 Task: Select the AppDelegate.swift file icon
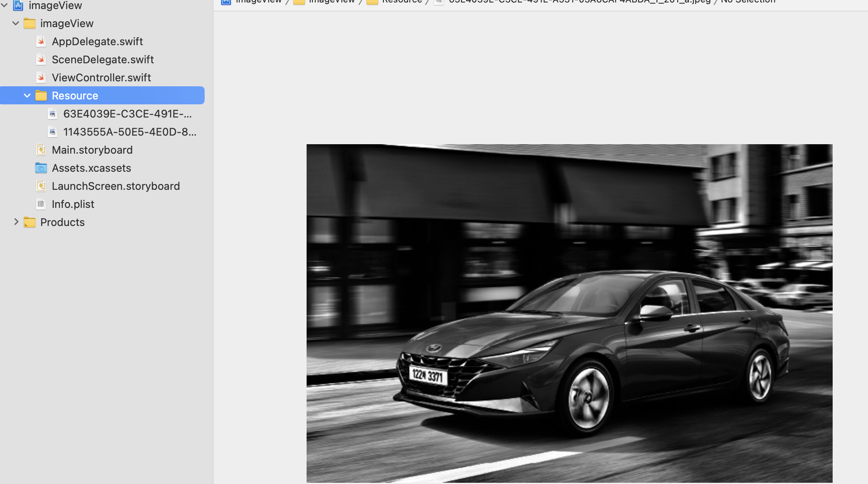[x=41, y=41]
